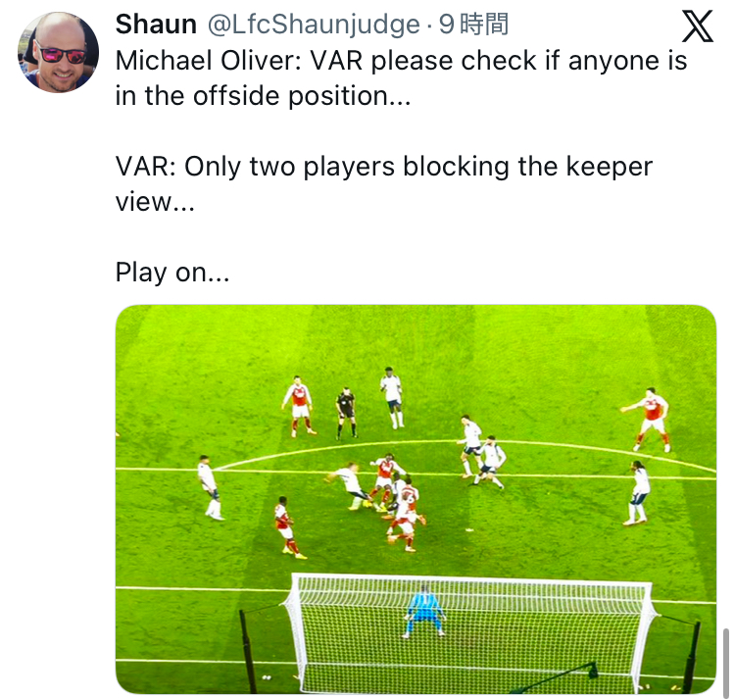The width and height of the screenshot is (735, 700).
Task: Click the white-kit player standing by the referee
Action: (x=393, y=398)
